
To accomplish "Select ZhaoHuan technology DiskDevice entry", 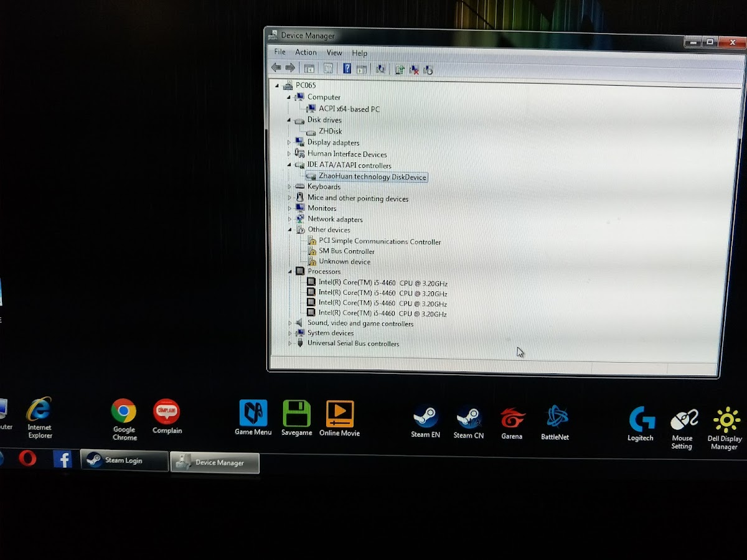I will click(x=372, y=177).
